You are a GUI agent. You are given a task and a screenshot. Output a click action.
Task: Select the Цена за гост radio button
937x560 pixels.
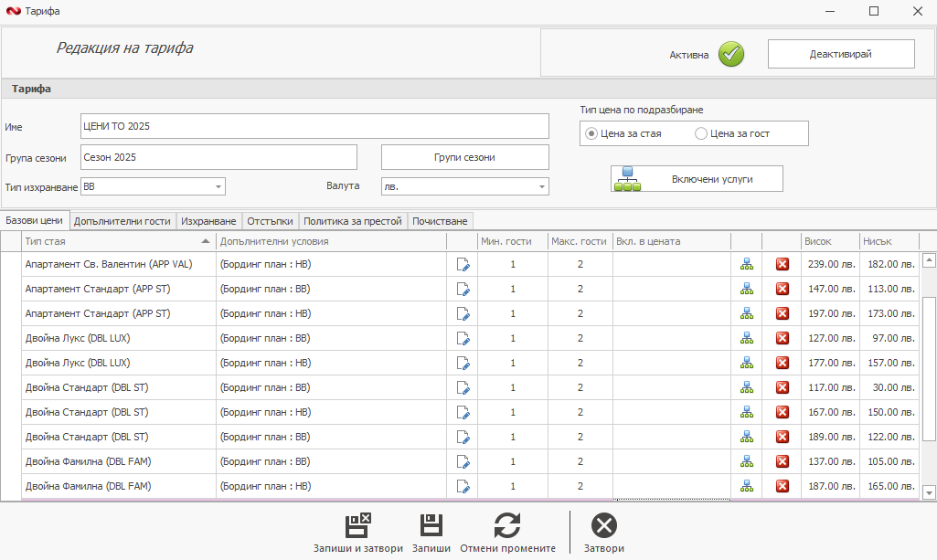701,133
